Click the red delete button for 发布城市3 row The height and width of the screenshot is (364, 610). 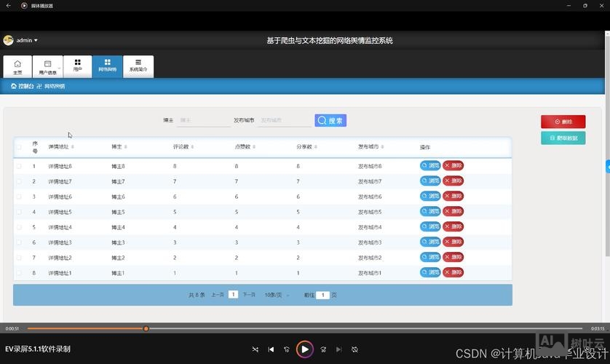453,242
